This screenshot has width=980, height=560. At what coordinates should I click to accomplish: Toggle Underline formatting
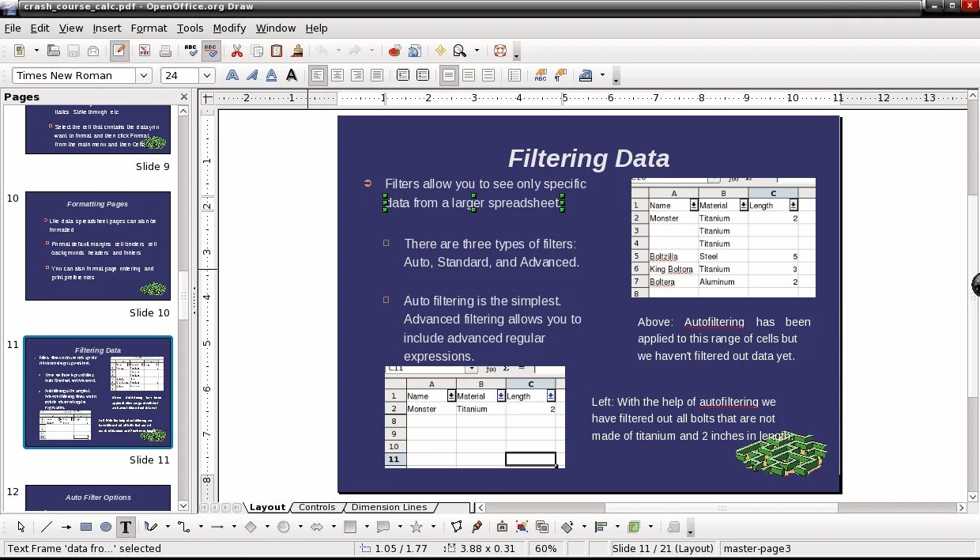(272, 75)
